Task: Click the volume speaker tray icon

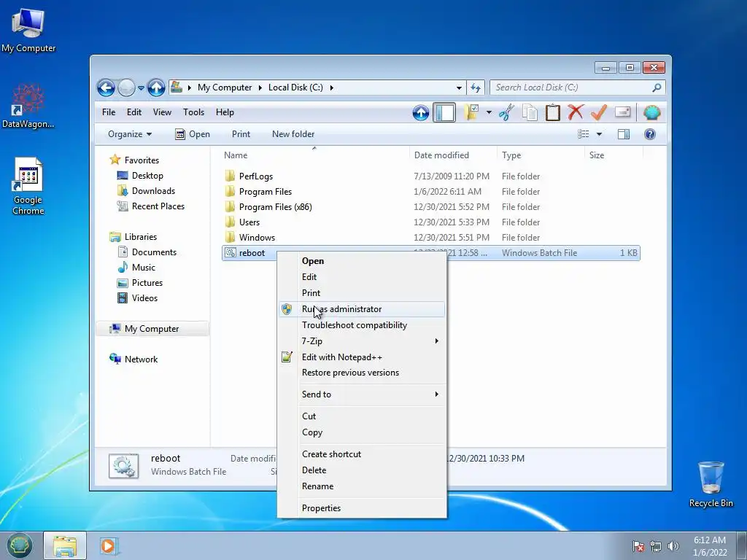Action: [x=673, y=546]
